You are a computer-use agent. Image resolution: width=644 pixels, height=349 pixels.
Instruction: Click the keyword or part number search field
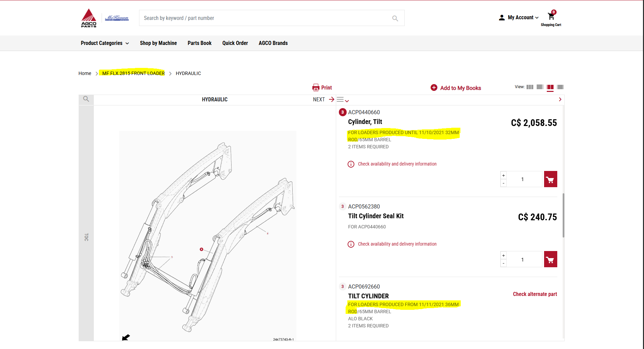tap(263, 18)
